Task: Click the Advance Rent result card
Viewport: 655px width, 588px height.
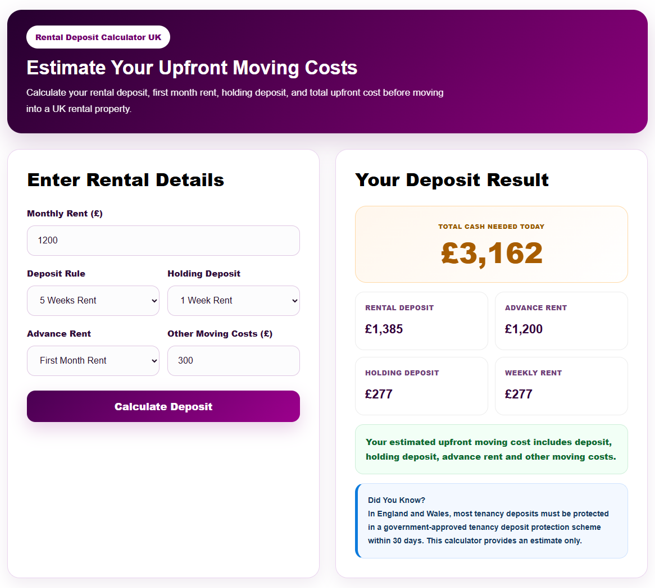Action: click(561, 321)
